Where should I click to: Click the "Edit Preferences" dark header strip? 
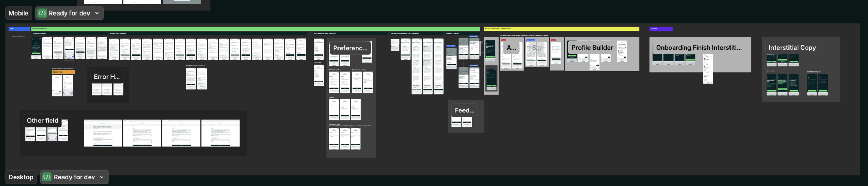click(x=351, y=33)
